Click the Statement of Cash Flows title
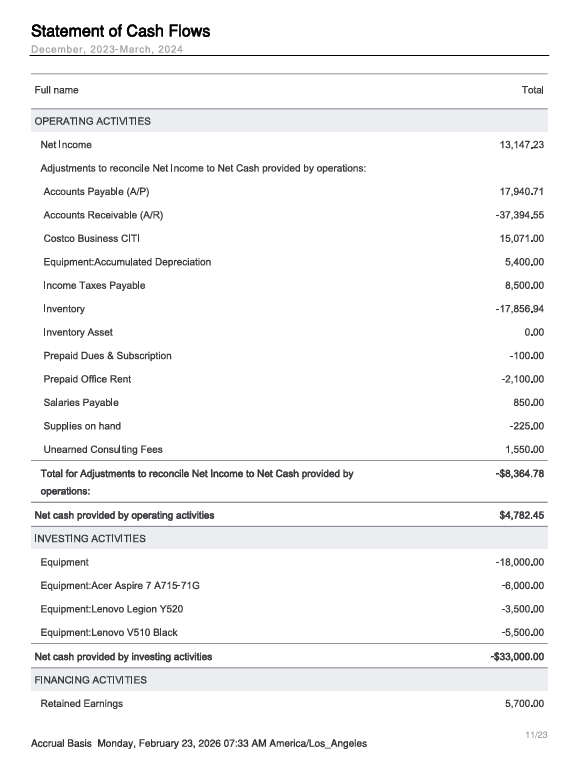The image size is (580, 769). point(121,31)
